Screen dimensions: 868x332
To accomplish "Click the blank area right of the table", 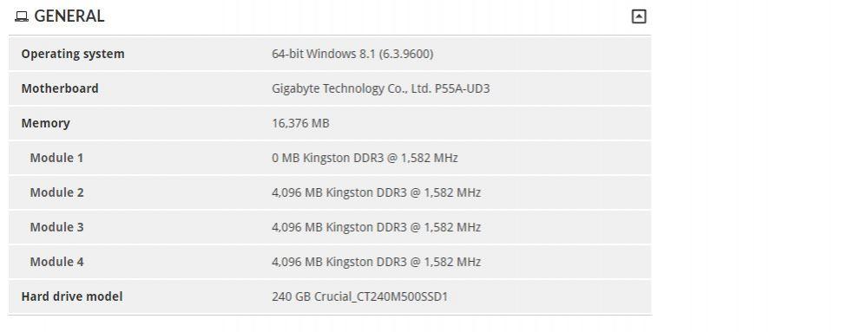I will click(759, 166).
